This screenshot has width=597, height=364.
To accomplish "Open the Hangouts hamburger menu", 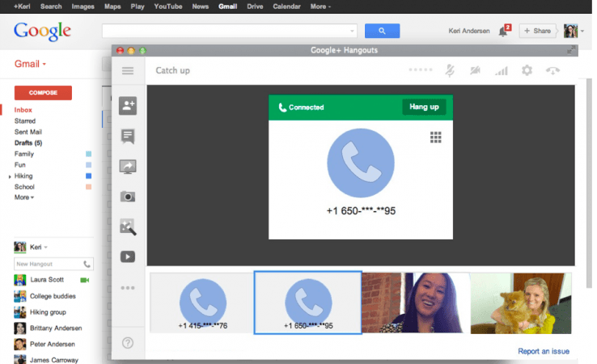I will (128, 71).
